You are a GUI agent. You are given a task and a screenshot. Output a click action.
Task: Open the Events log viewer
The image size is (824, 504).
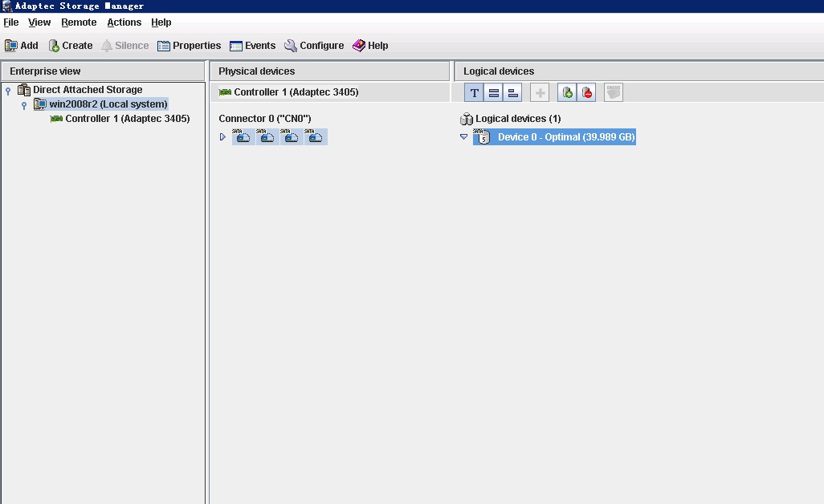coord(252,46)
